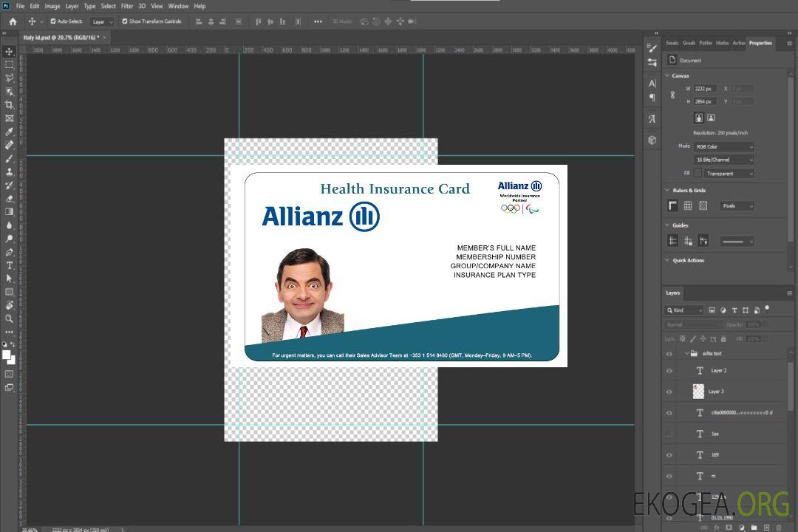798x532 pixels.
Task: Open the Auto-Select Layer dropdown
Action: pos(102,22)
